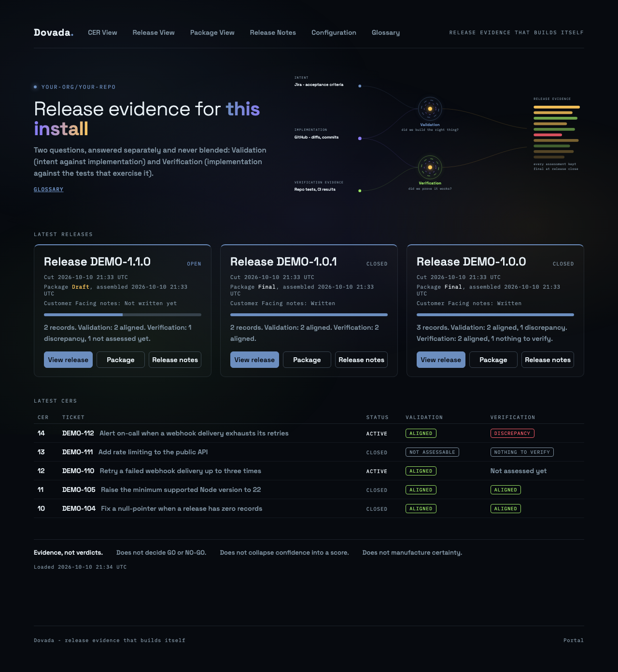Click the Release DEMO-1.0.1 card title
618x672 pixels.
[x=283, y=262]
